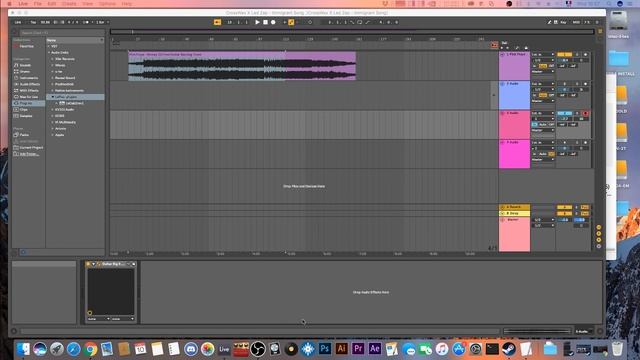Select the A Reverb return track

(x=514, y=207)
